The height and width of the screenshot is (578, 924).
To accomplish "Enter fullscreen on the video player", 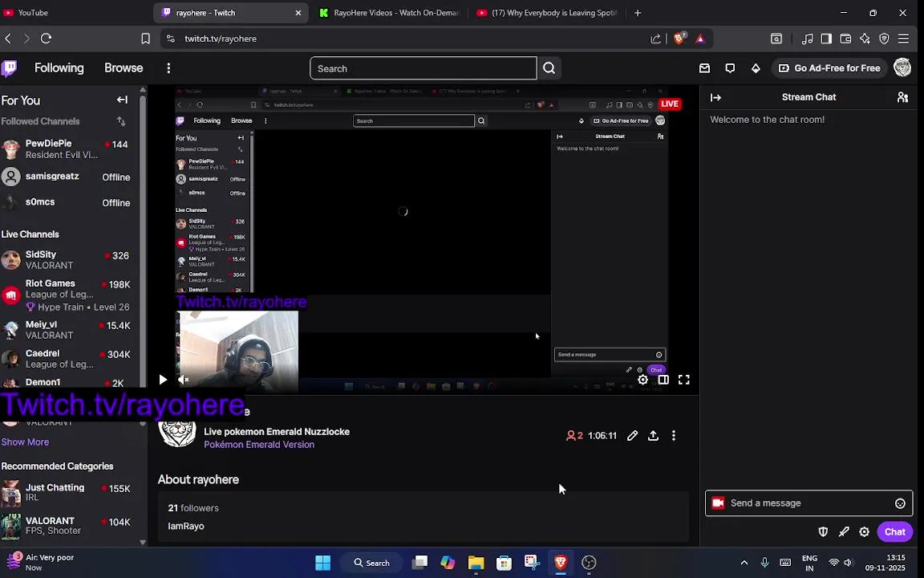I will (x=683, y=380).
